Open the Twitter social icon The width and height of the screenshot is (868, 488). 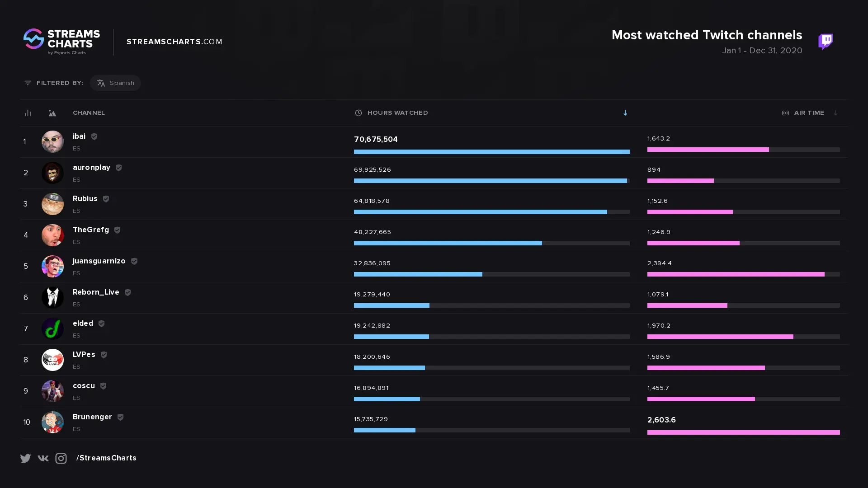pyautogui.click(x=25, y=458)
